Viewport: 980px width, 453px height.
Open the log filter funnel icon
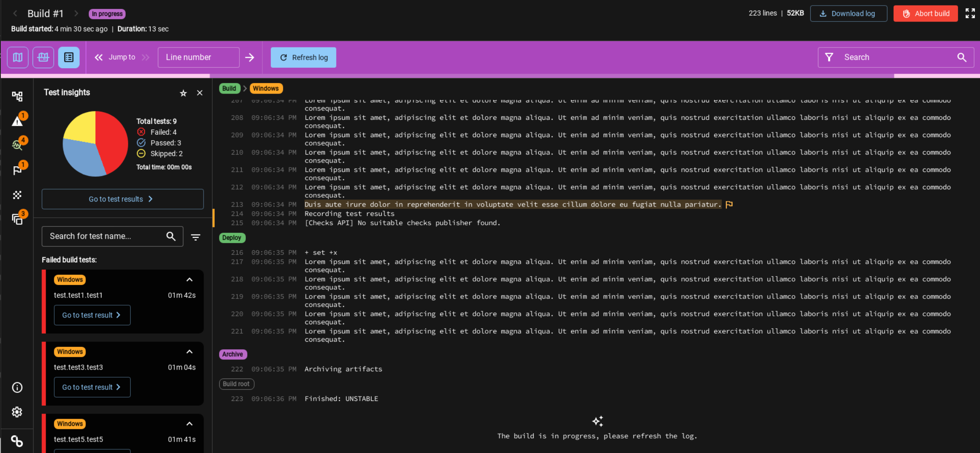coord(829,57)
